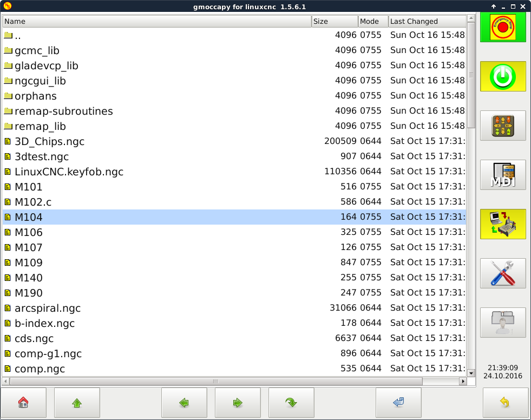Select file M102.c

coord(234,202)
